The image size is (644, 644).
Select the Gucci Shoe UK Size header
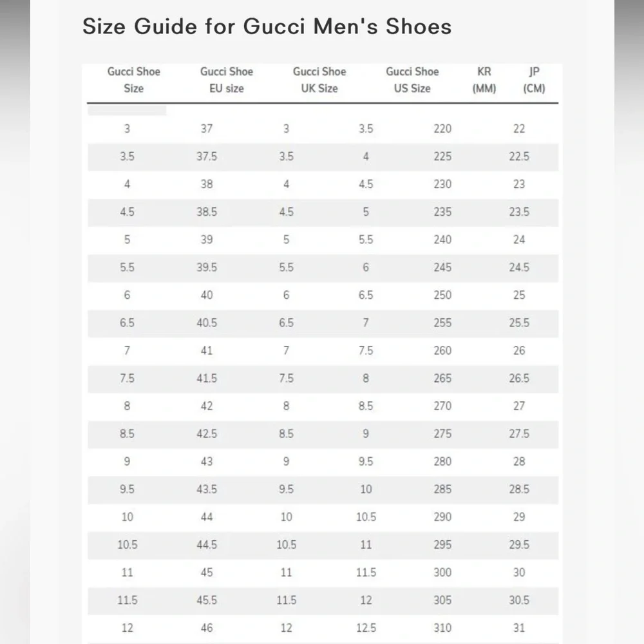click(319, 80)
